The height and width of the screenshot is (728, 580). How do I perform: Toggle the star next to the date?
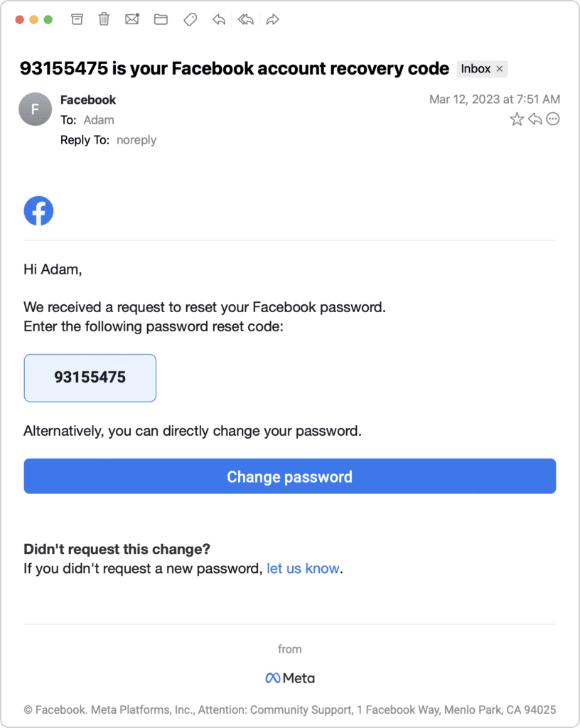click(517, 119)
